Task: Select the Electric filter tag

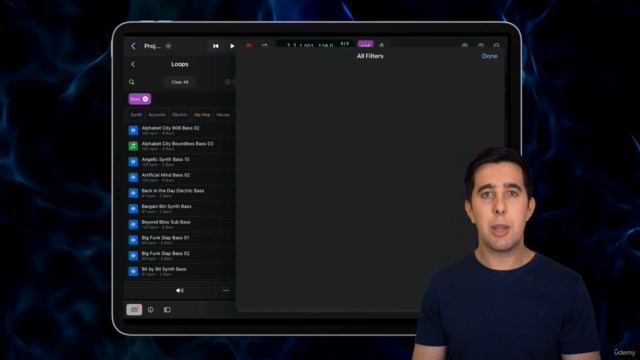Action: pos(180,115)
